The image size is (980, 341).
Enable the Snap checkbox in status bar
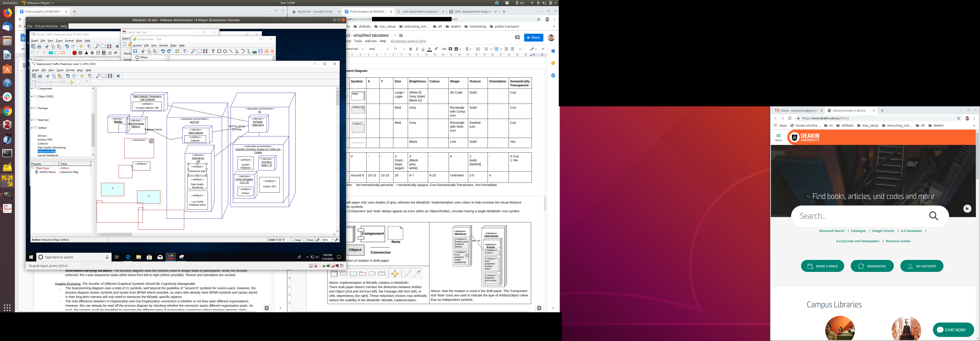(292, 240)
